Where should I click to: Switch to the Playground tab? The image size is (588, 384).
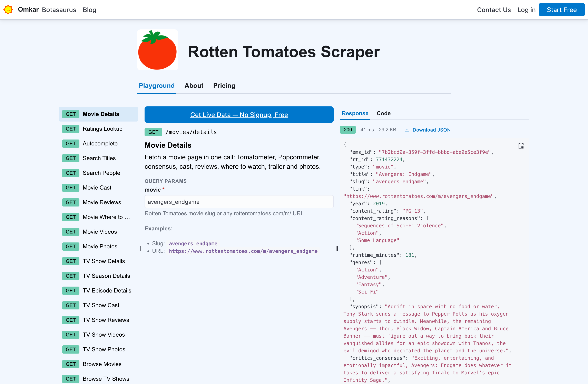tap(157, 86)
